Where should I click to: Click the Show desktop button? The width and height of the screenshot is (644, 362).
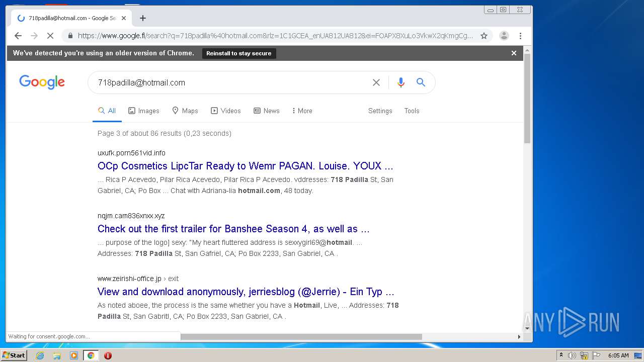pyautogui.click(x=639, y=355)
